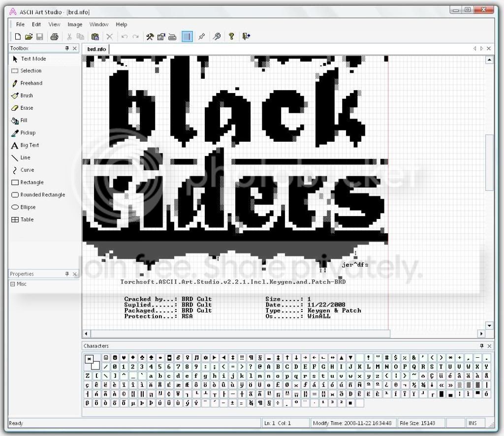Click the Exit door toolbar icon
The height and width of the screenshot is (436, 504).
pos(246,36)
